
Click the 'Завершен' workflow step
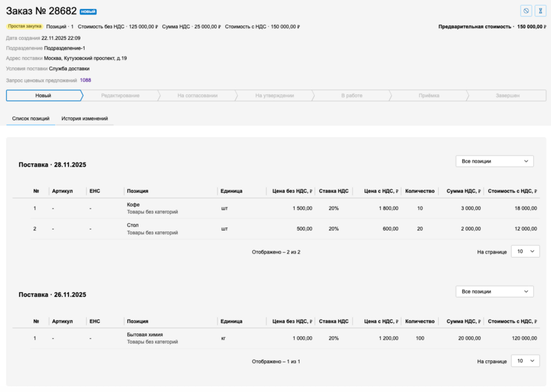(x=507, y=96)
